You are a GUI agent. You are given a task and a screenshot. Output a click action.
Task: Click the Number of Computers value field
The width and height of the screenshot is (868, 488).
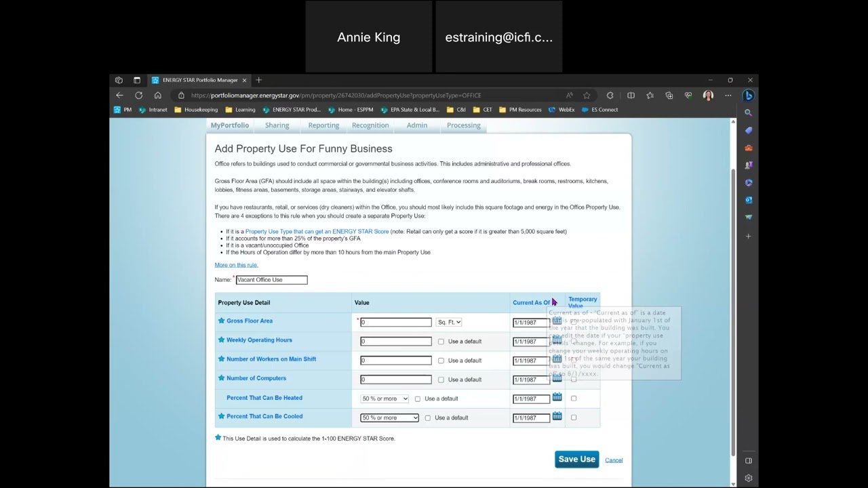click(396, 380)
